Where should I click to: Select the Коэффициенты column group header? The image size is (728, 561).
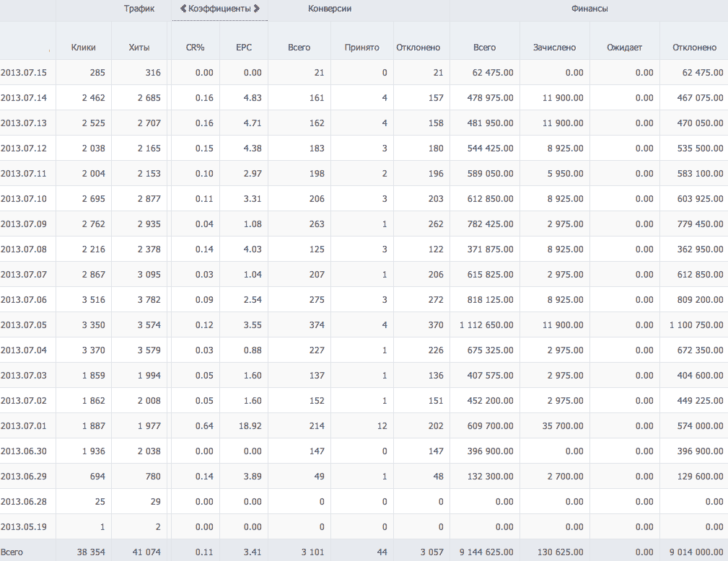(219, 9)
